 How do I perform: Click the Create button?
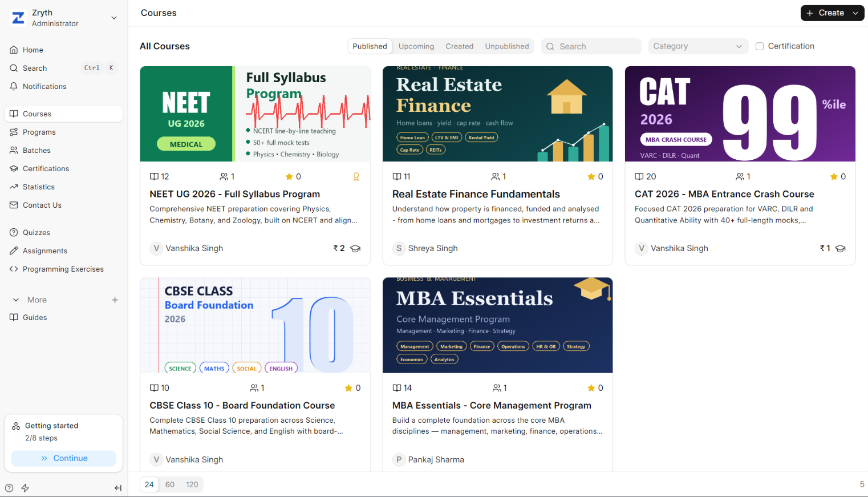click(825, 13)
